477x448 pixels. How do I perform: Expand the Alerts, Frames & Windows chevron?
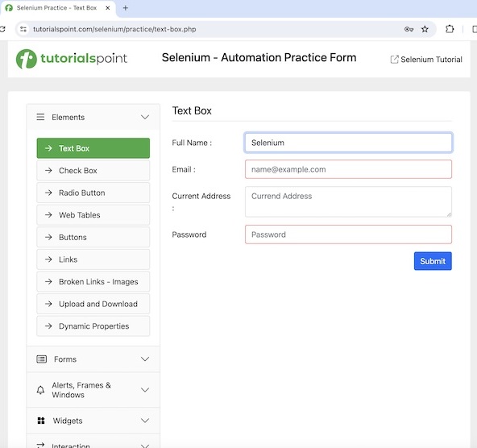point(145,390)
